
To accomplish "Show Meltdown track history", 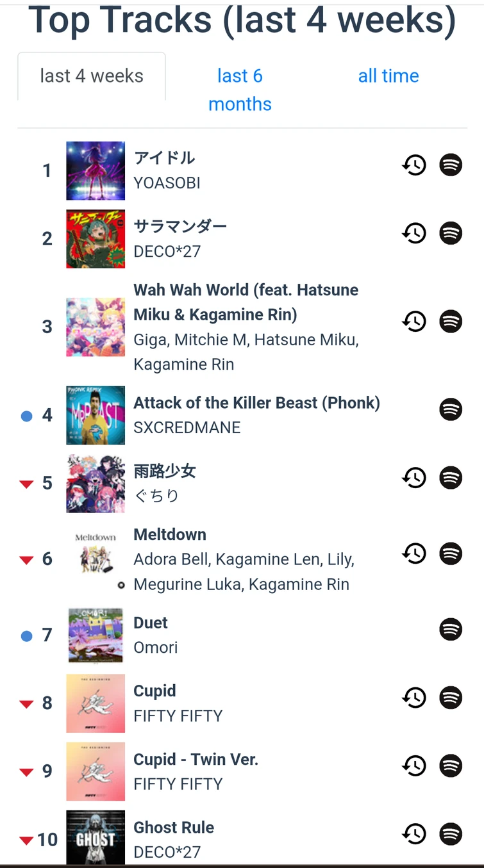I will click(414, 553).
